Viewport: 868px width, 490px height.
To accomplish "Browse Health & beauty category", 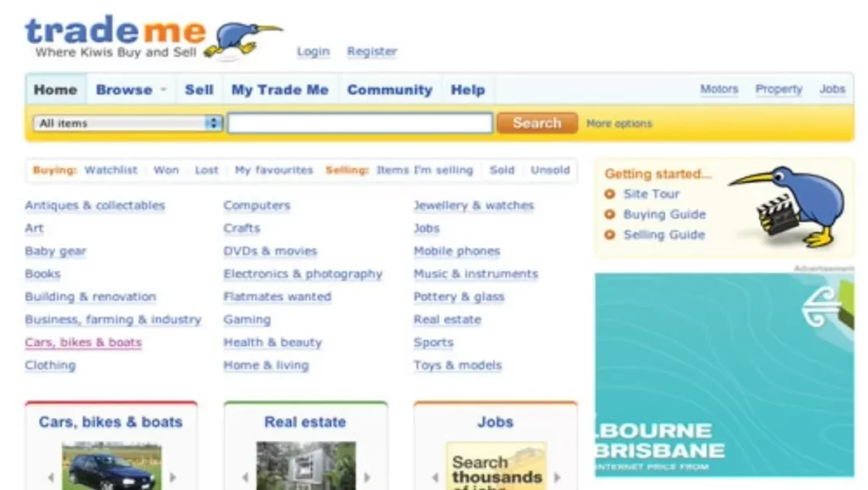I will [272, 342].
